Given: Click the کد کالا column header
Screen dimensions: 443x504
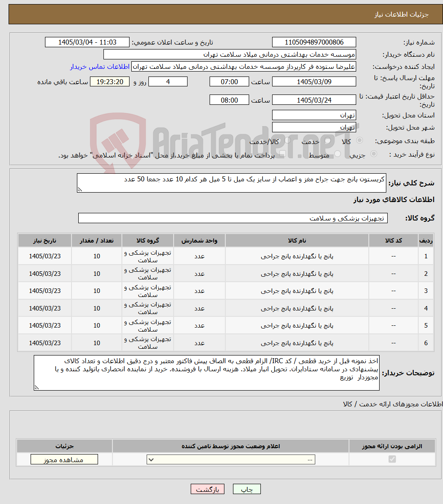Looking at the screenshot, I should (394, 240).
